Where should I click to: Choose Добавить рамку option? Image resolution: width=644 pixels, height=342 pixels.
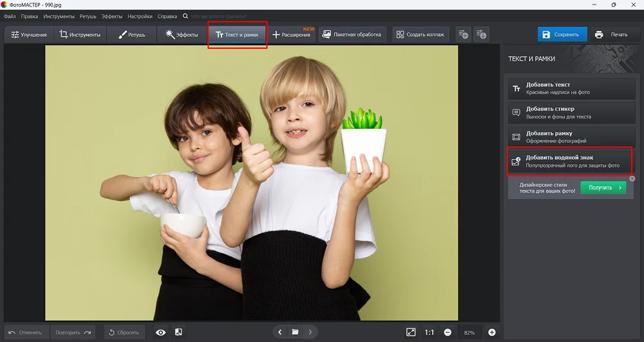(571, 137)
